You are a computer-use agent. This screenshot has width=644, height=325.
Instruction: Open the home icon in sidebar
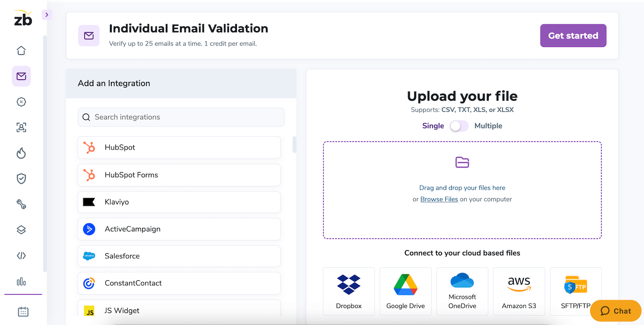coord(21,51)
